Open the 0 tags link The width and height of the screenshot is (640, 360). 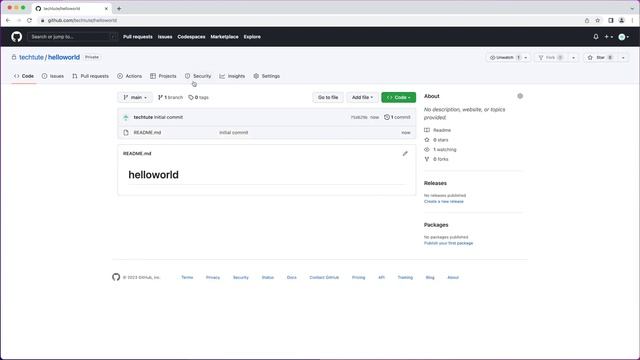pyautogui.click(x=198, y=98)
